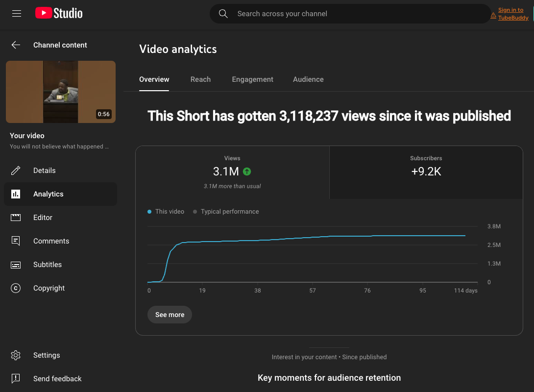Viewport: 534px width, 392px height.
Task: Click the search magnifier icon
Action: pos(223,14)
